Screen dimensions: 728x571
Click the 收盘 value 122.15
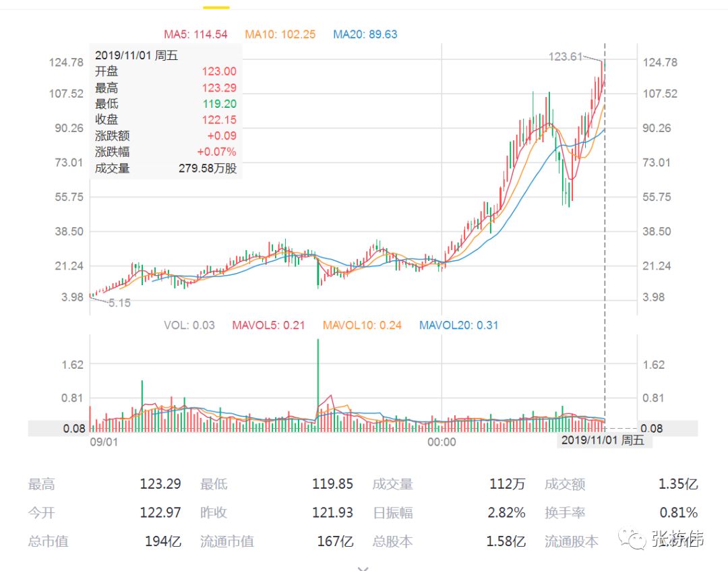(219, 120)
